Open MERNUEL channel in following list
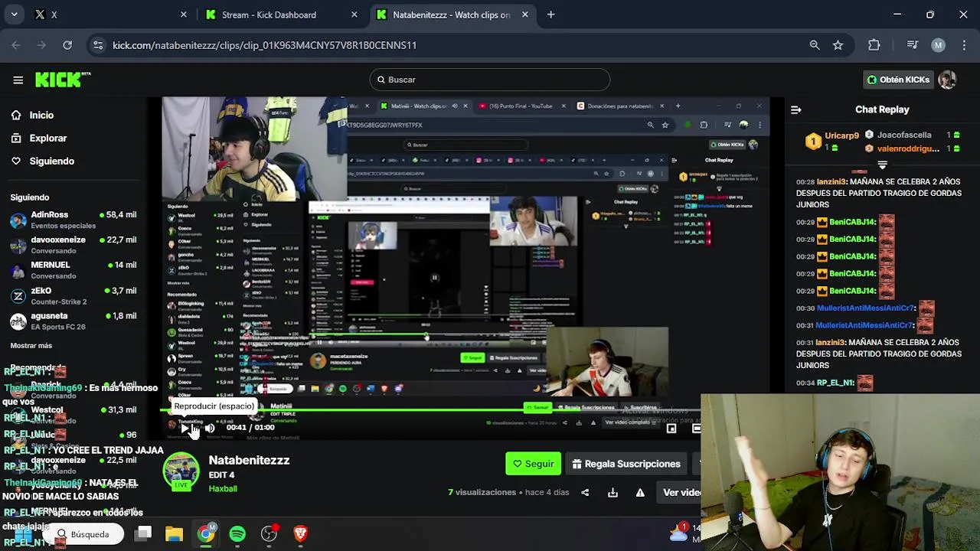Screen dimensions: 980x551 click(73, 270)
